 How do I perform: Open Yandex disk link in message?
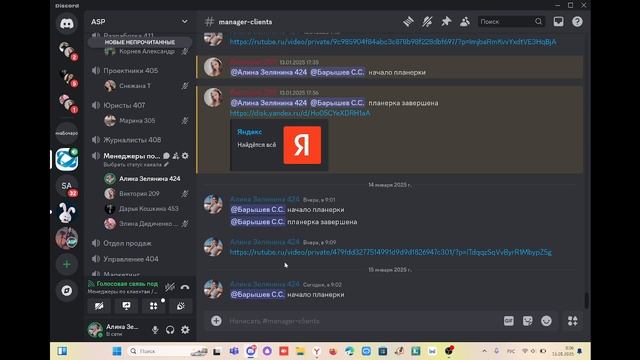pos(300,113)
